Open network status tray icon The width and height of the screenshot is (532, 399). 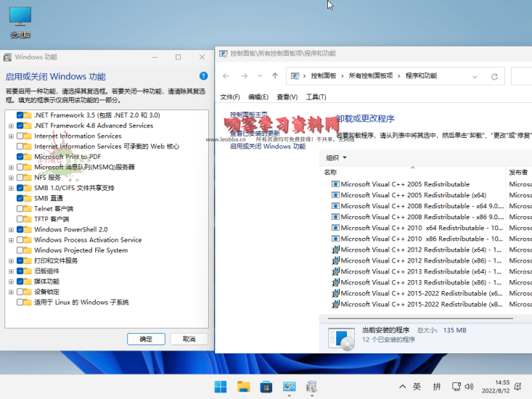[457, 387]
